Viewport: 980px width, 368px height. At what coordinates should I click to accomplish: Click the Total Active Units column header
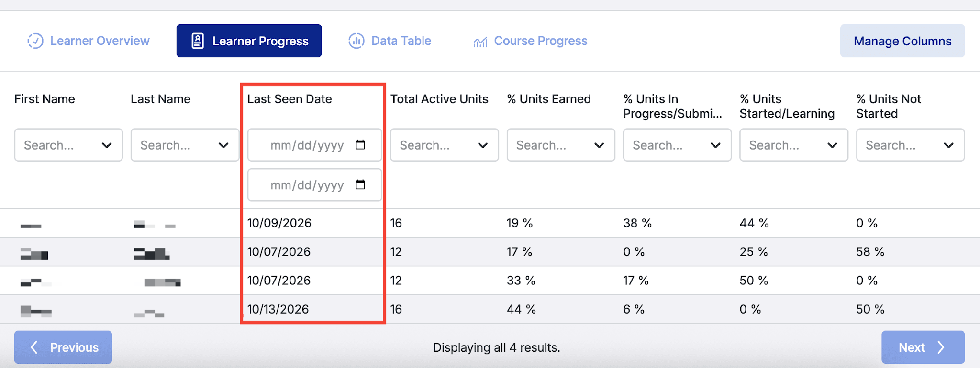pyautogui.click(x=439, y=99)
